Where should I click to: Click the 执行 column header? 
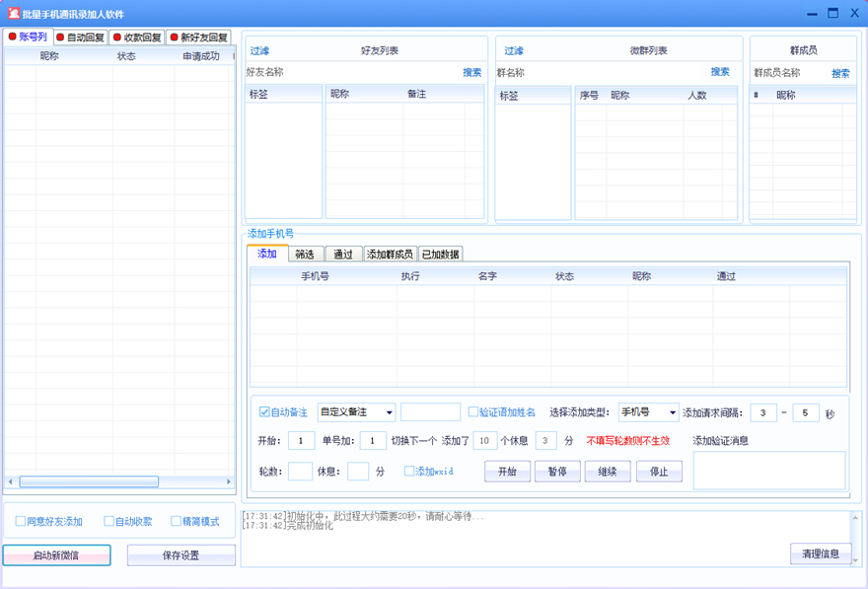410,276
